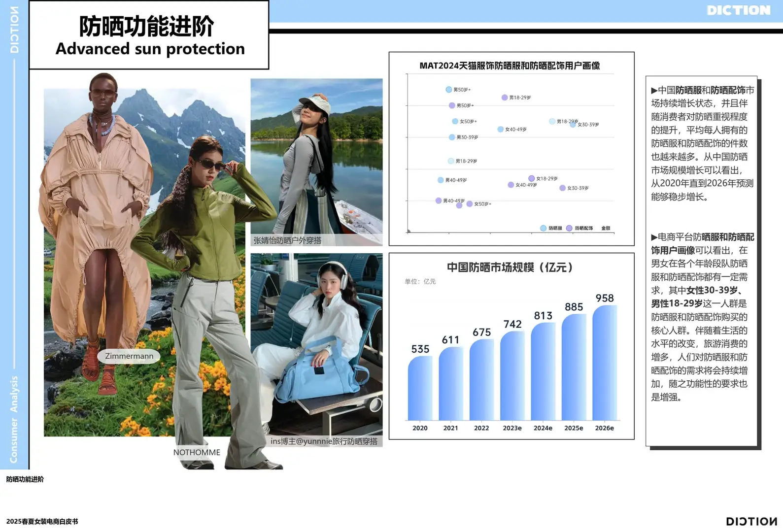This screenshot has height=532, width=783.
Task: Click the 防晒功能进阶 main heading
Action: (147, 26)
